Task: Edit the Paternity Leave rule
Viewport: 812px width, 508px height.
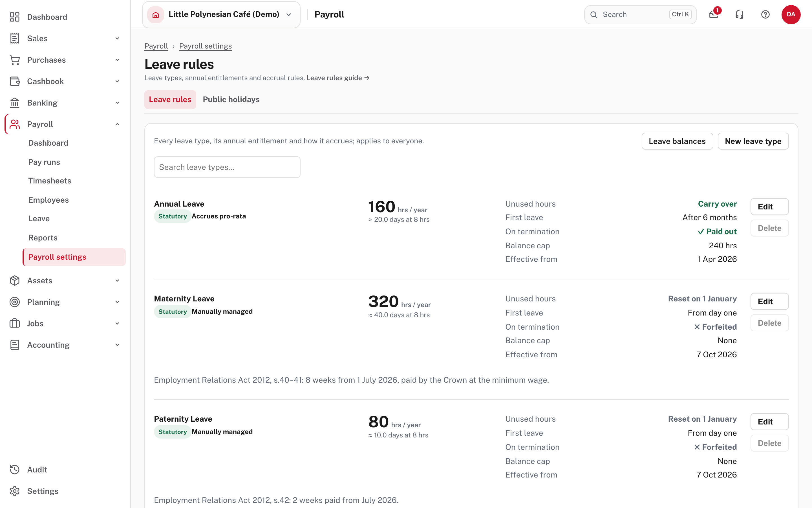Action: pyautogui.click(x=769, y=422)
